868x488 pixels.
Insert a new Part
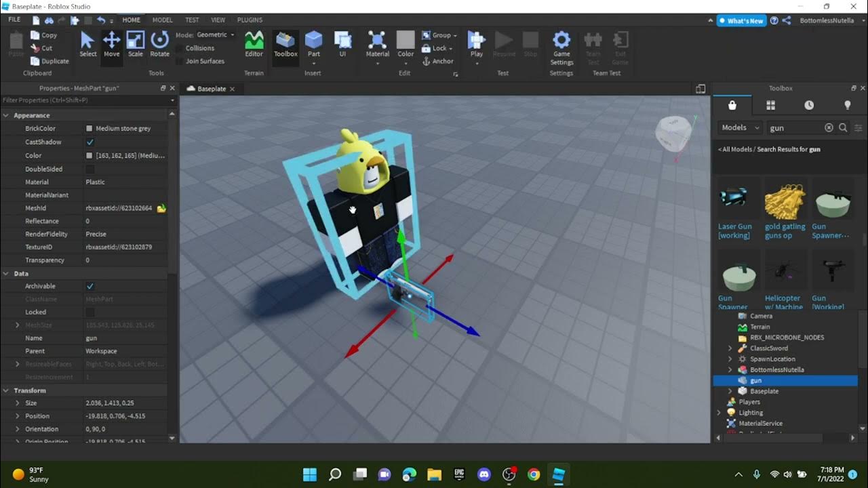tap(313, 44)
